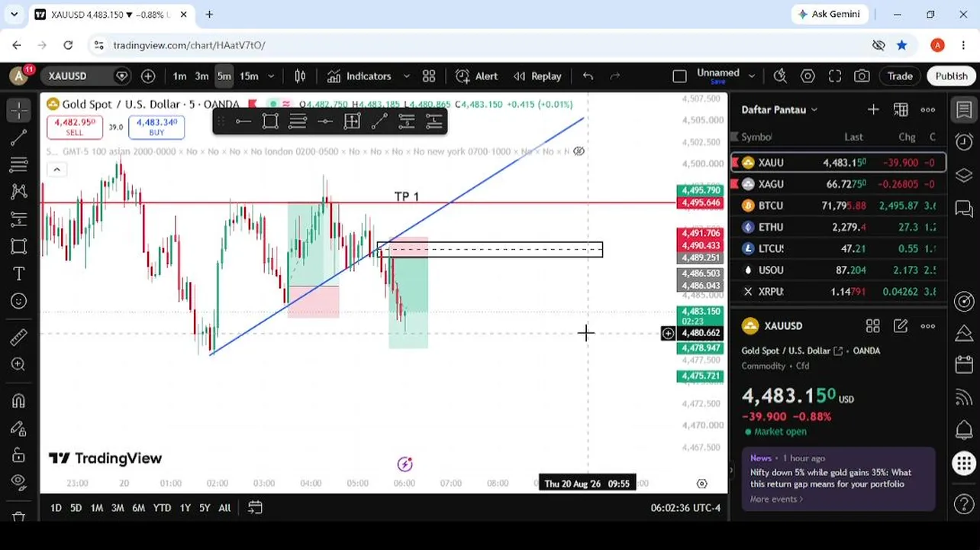Open the chart type candles selector
980x550 pixels.
click(x=300, y=76)
